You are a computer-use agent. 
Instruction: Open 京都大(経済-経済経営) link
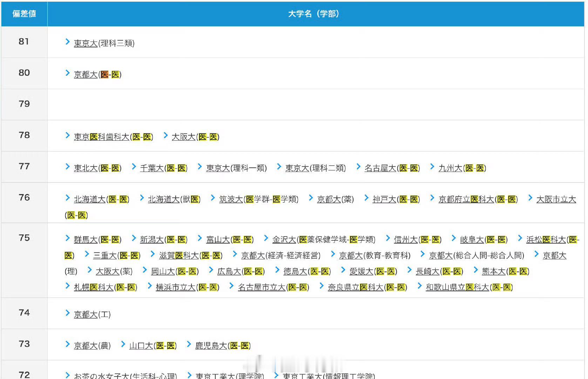281,255
